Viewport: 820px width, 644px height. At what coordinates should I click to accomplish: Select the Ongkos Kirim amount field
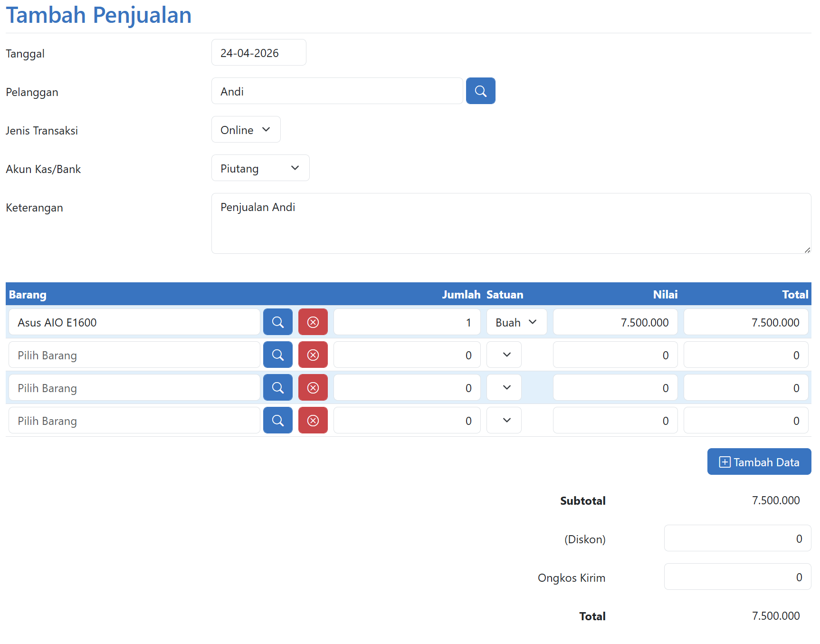(737, 577)
